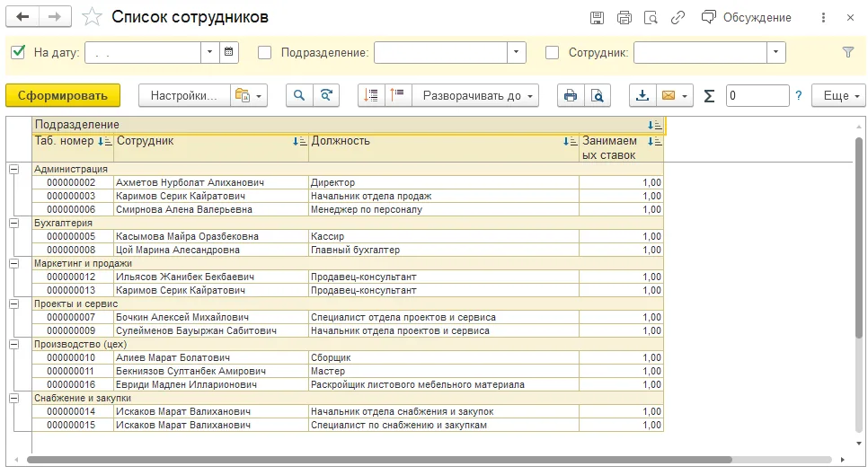
Task: Select cell Смирнова Алена Валерьевна
Action: (211, 209)
